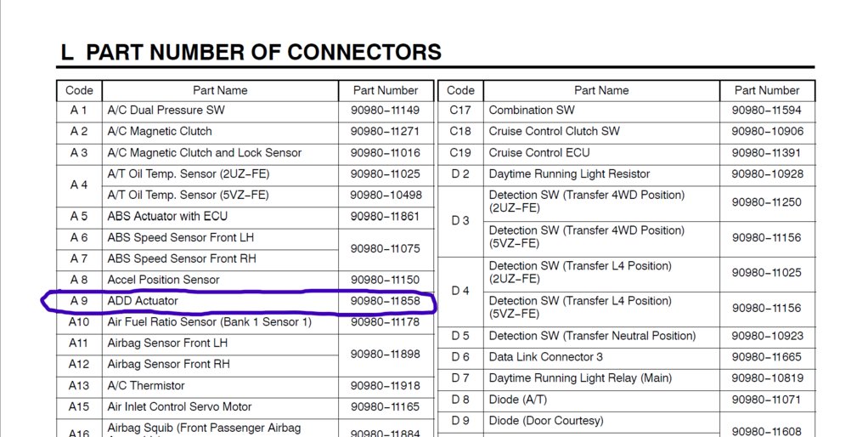Click the right table Part Number header
The image size is (868, 437).
[x=767, y=90]
